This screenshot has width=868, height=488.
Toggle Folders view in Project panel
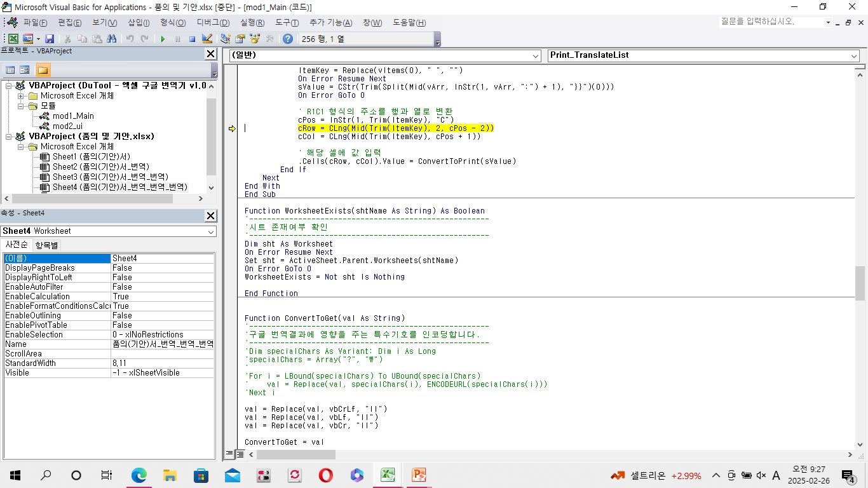coord(43,70)
